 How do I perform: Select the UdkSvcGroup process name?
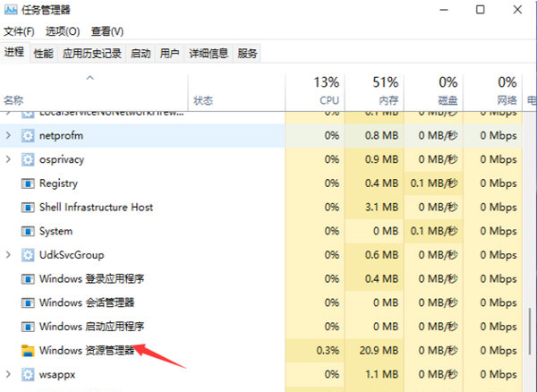(x=72, y=255)
